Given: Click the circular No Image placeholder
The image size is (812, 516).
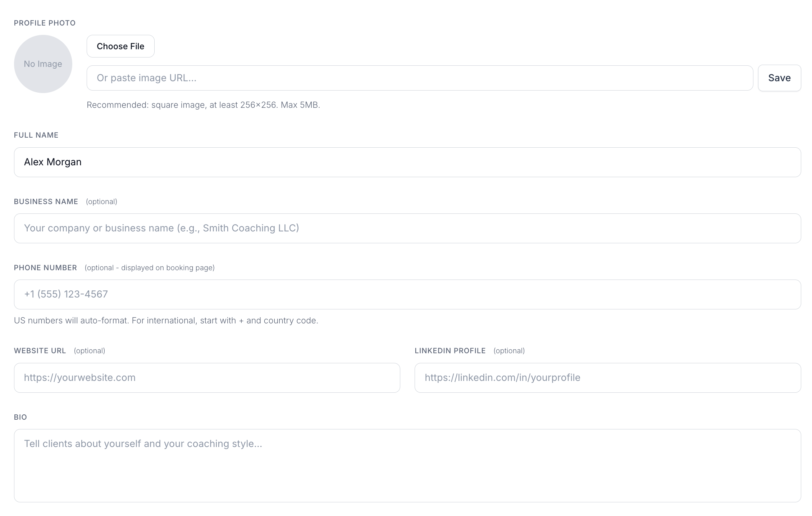Looking at the screenshot, I should tap(43, 64).
